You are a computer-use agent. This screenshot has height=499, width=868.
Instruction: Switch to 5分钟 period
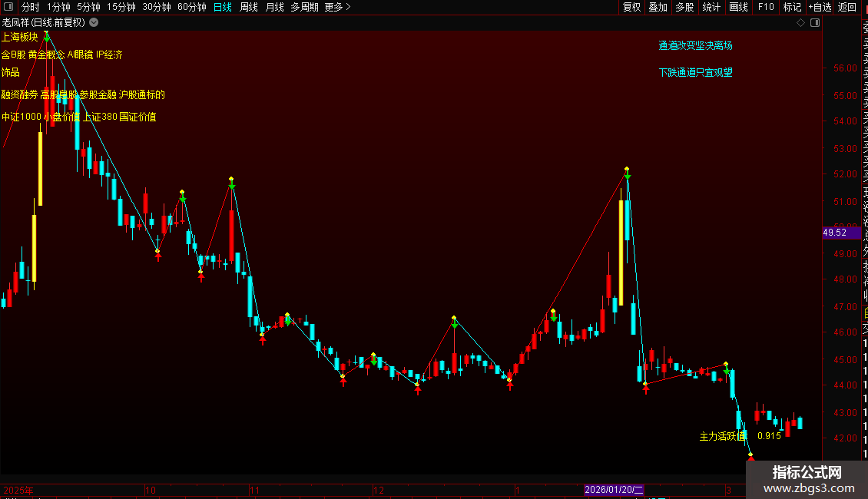tap(88, 7)
